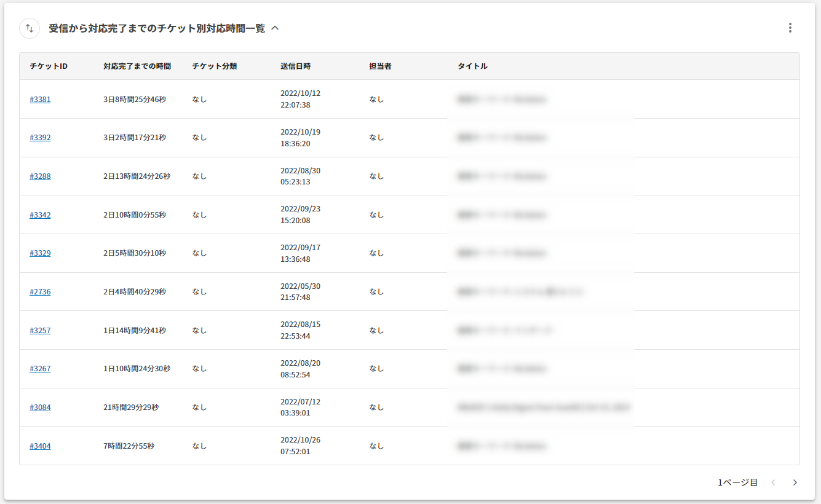Image resolution: width=821 pixels, height=504 pixels.
Task: Click the sort arrows icon beside the title
Action: [30, 28]
